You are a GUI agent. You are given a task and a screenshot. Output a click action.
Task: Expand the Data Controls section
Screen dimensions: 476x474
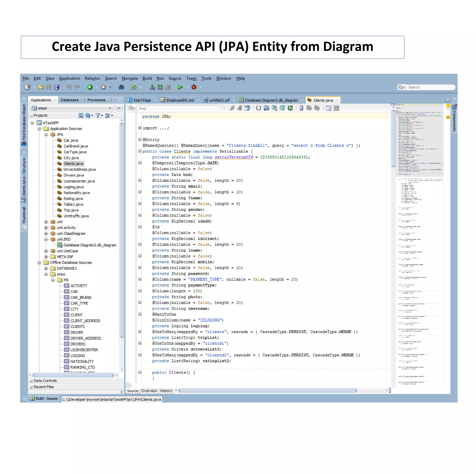click(x=31, y=381)
